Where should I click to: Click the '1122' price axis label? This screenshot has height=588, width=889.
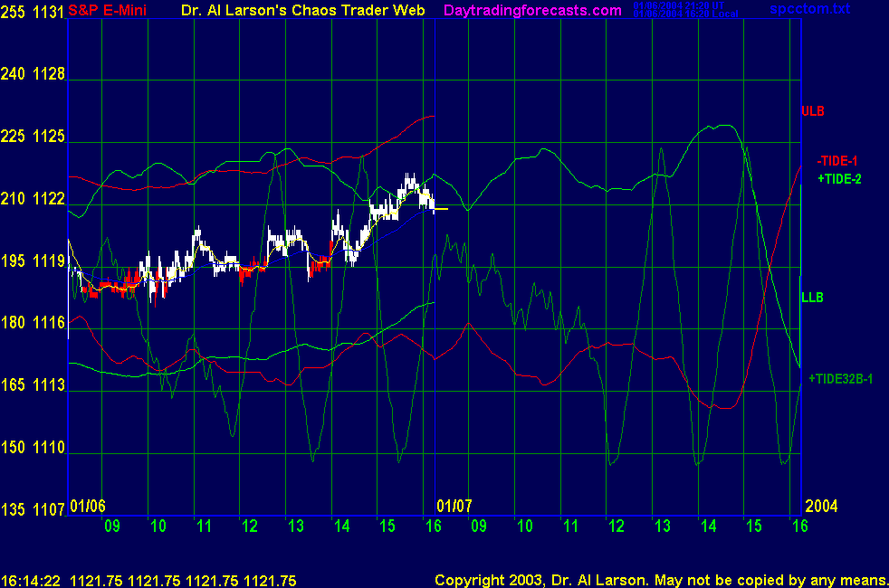(x=49, y=199)
